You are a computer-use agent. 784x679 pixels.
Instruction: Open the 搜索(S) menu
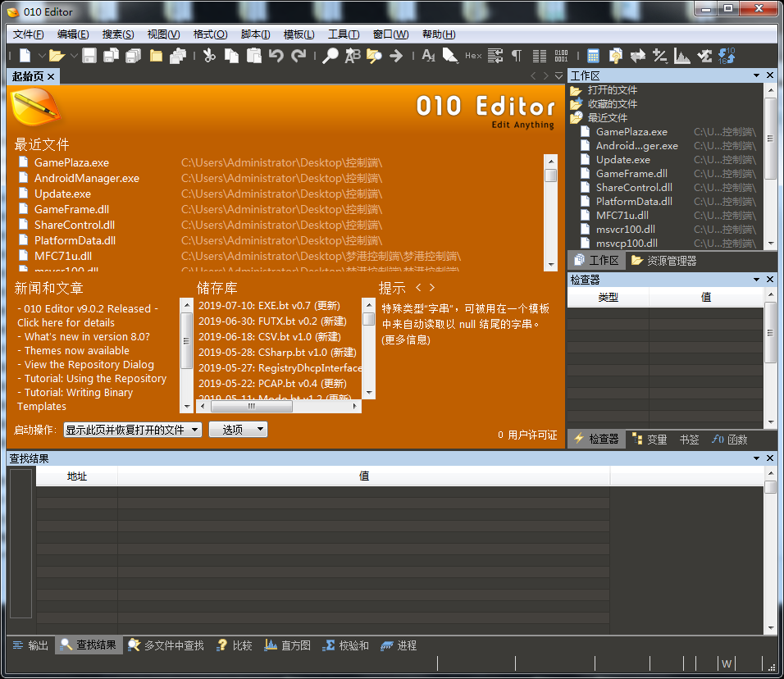pyautogui.click(x=118, y=34)
